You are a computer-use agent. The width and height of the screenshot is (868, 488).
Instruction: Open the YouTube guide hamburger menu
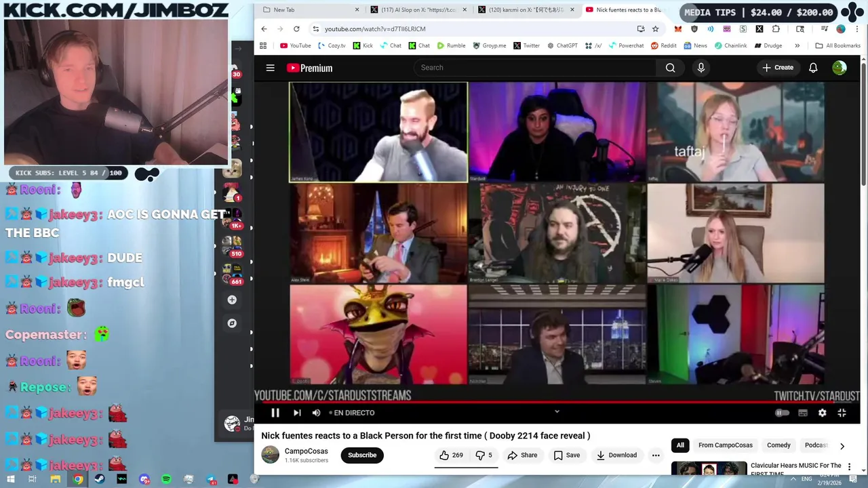coord(270,68)
